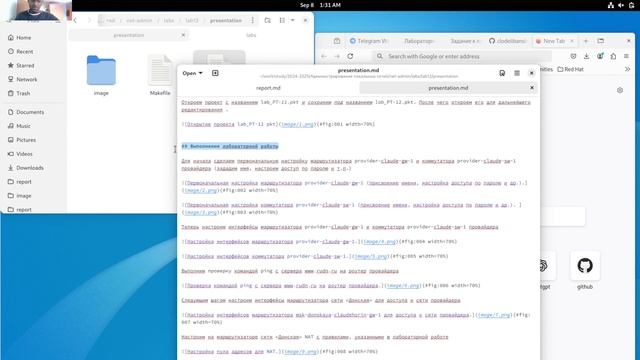640x360 pixels.
Task: Open the Firefox extensions icon
Action: 613,56
